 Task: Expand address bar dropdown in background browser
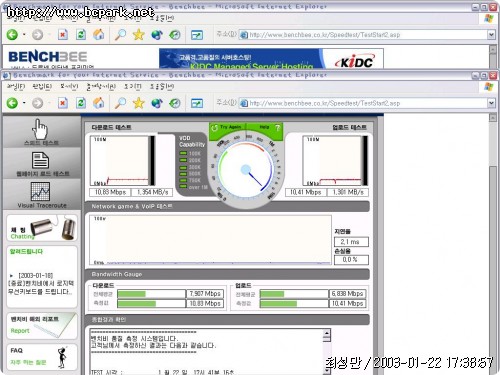pos(491,35)
